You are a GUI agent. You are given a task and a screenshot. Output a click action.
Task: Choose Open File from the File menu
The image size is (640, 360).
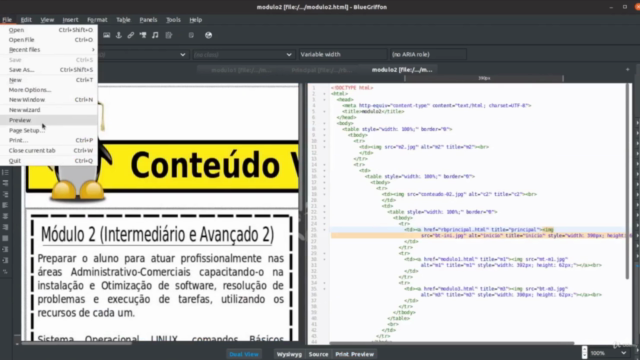pos(49,40)
